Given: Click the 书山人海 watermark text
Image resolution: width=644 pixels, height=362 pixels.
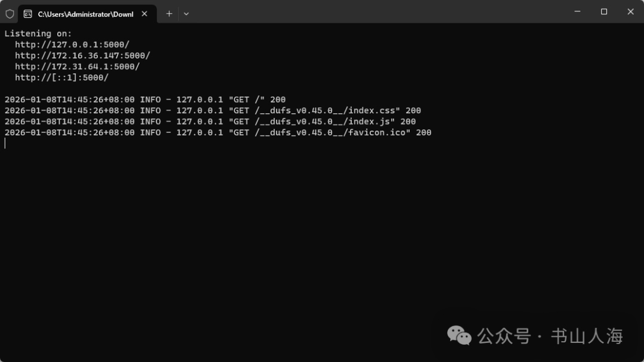Looking at the screenshot, I should 587,336.
